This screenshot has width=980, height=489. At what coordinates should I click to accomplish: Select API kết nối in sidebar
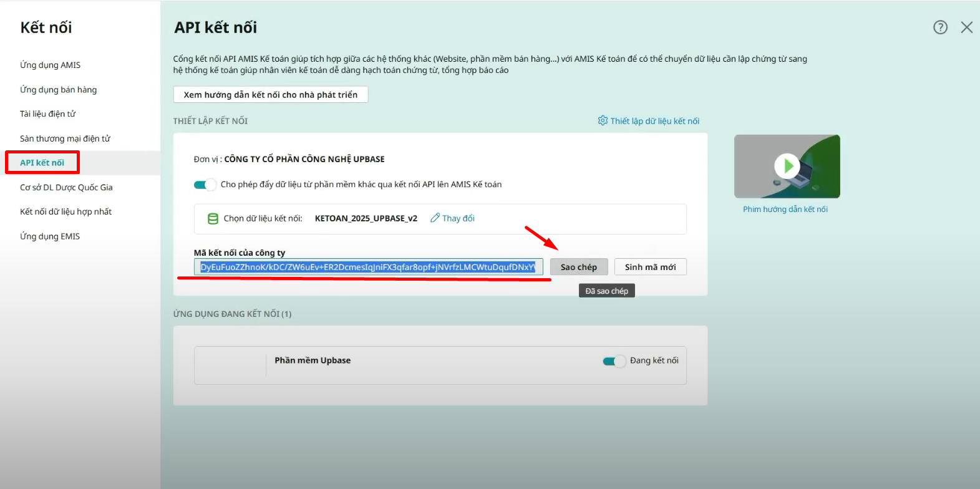pos(42,163)
